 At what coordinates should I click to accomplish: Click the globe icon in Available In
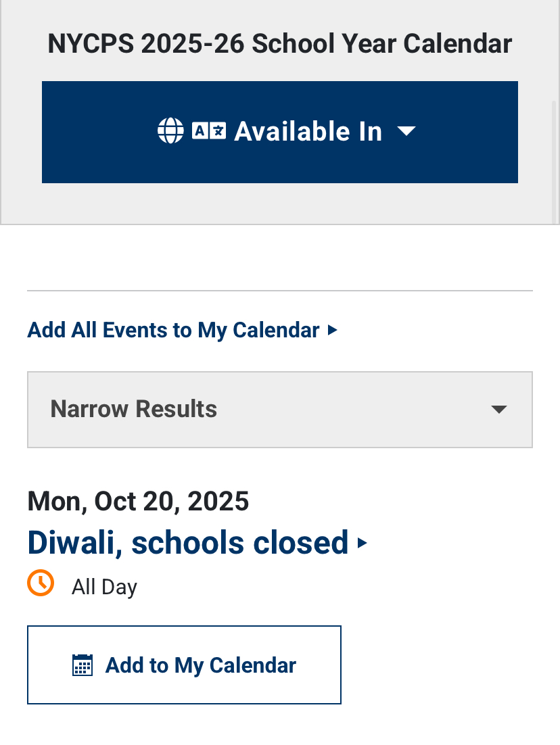tap(170, 131)
